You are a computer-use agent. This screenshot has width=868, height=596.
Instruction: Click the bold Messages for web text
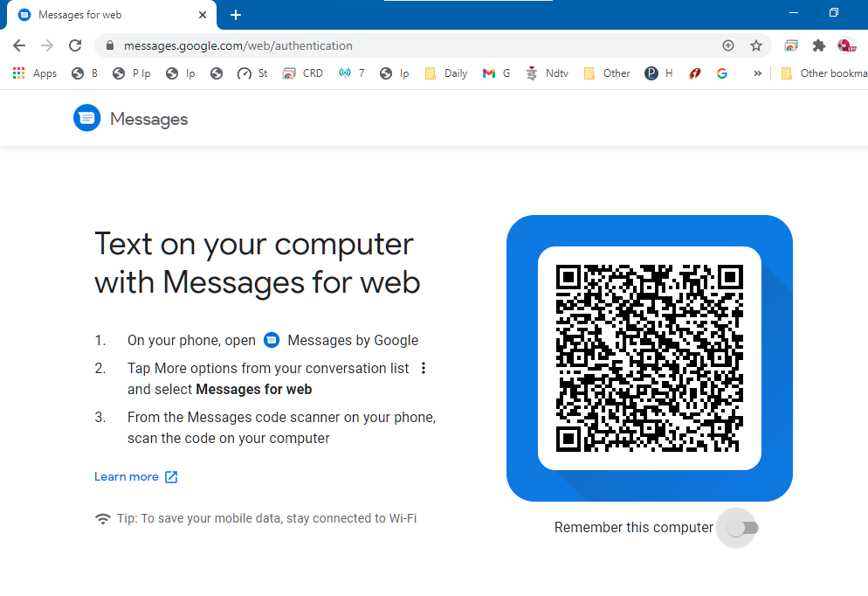pos(254,390)
